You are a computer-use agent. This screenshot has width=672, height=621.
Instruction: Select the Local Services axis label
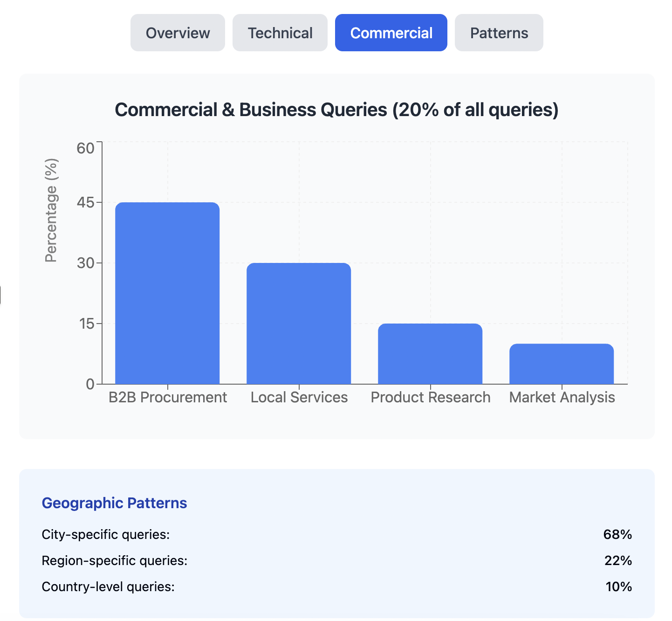click(x=299, y=397)
